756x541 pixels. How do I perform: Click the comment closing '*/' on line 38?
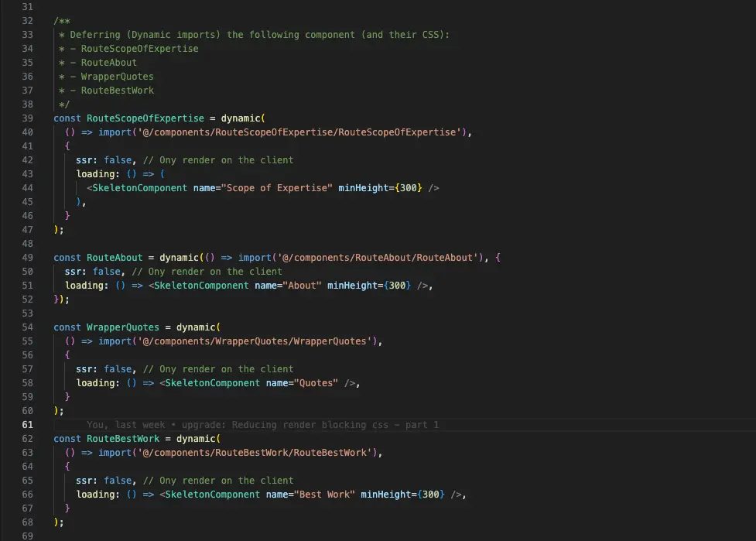click(x=64, y=104)
